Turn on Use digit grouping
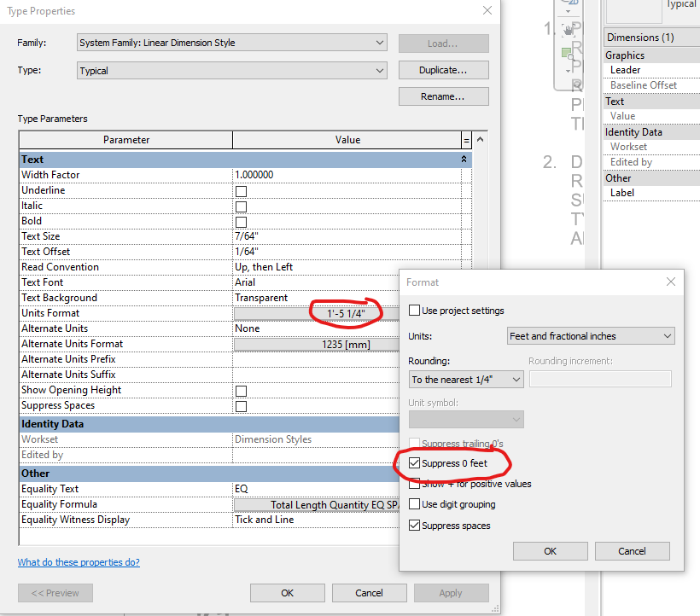Image resolution: width=700 pixels, height=616 pixels. [414, 504]
